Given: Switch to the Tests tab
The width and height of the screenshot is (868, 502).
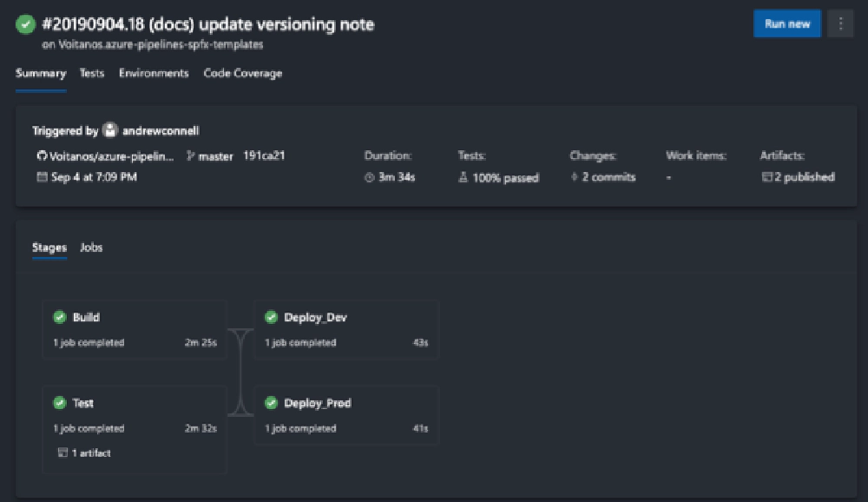Looking at the screenshot, I should pyautogui.click(x=91, y=74).
